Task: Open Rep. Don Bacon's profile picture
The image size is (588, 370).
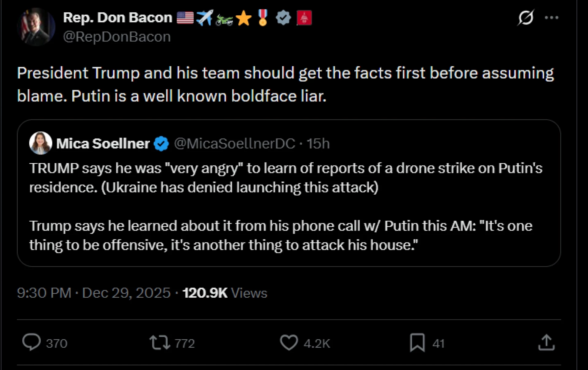Action: coord(36,27)
